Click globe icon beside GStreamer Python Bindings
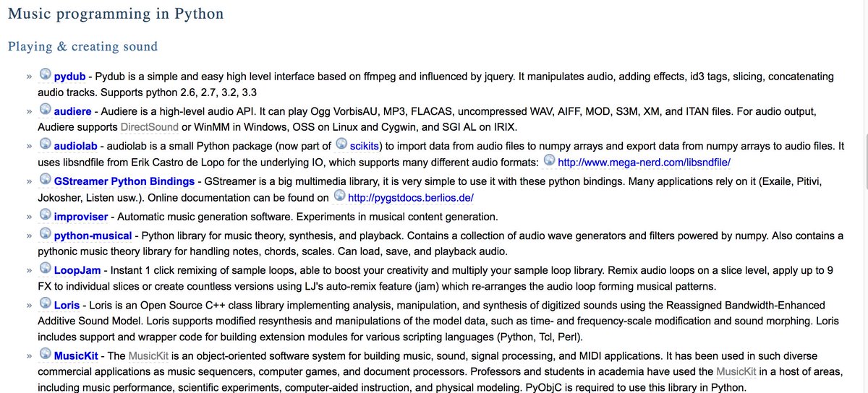Screen dimensions: 868x393 point(45,179)
